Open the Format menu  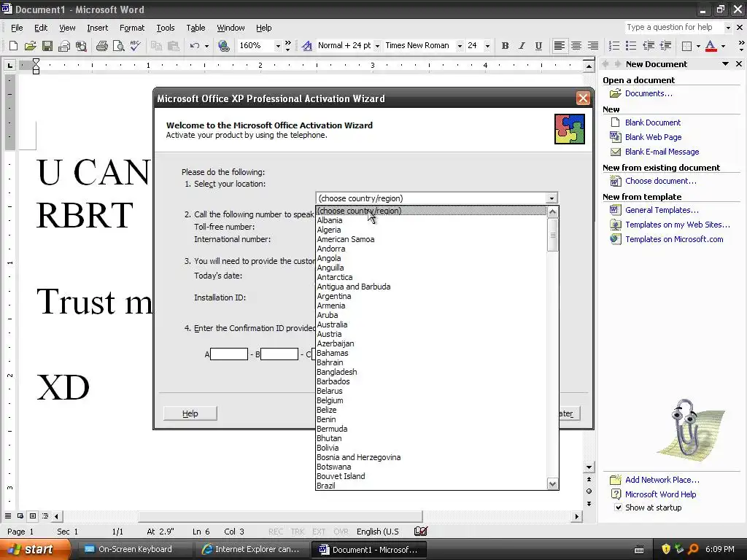tap(132, 28)
